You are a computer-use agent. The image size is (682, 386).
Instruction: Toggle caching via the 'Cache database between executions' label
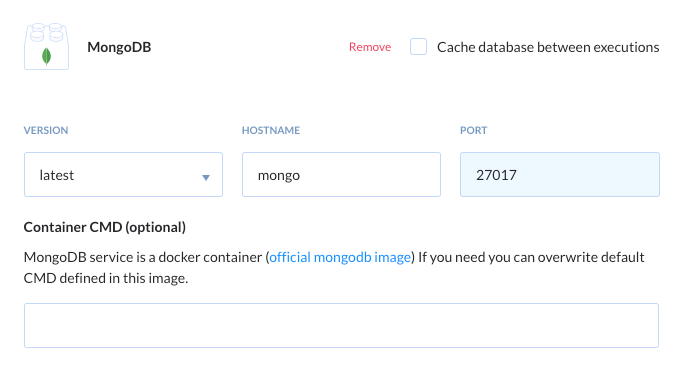548,47
